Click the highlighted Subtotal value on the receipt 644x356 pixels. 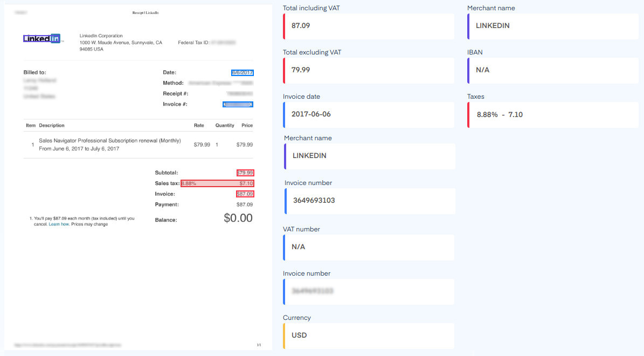(x=245, y=173)
